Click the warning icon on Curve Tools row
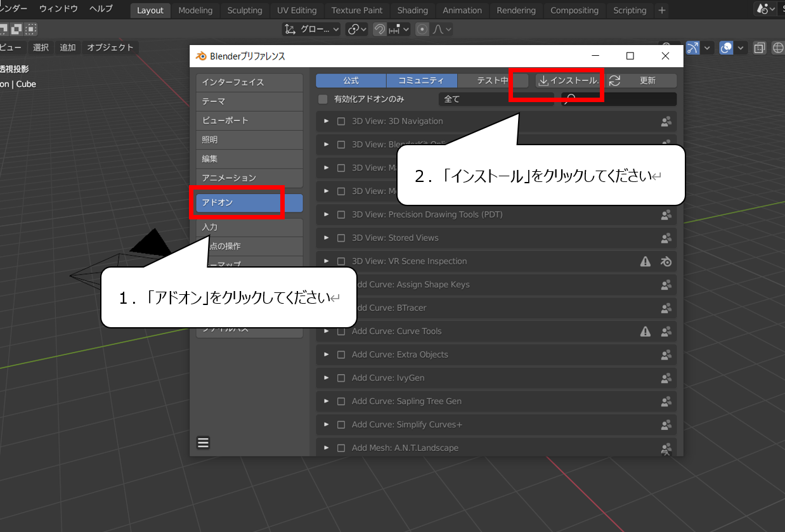 646,331
